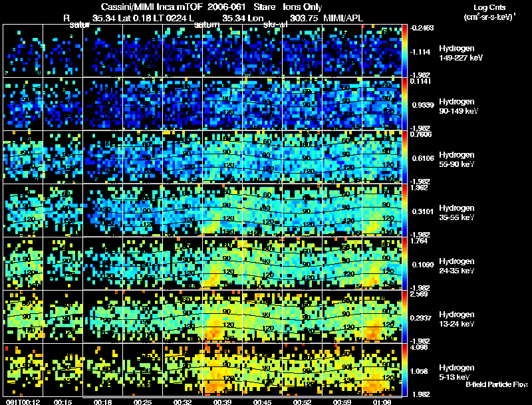
Task: Open the 149-227 keV panel at 061T00:12
Action: tap(23, 51)
